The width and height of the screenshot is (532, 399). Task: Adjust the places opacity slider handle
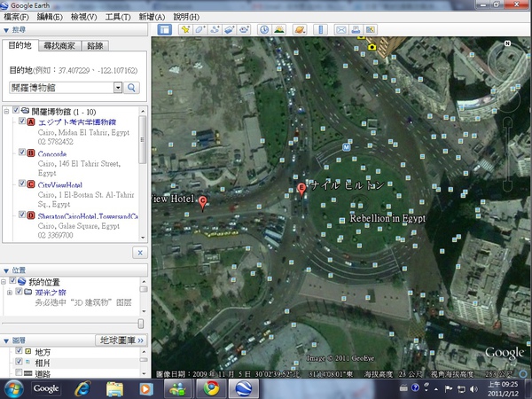(x=141, y=324)
